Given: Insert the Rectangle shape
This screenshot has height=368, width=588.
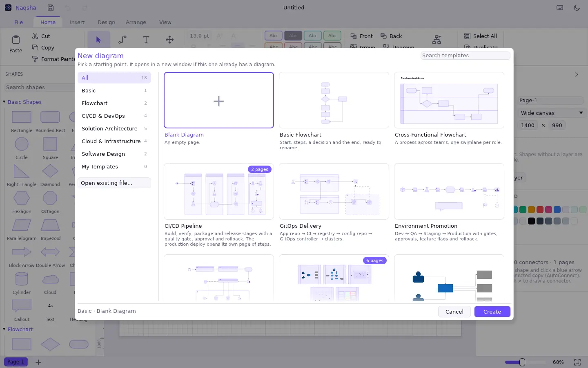Looking at the screenshot, I should pyautogui.click(x=22, y=117).
